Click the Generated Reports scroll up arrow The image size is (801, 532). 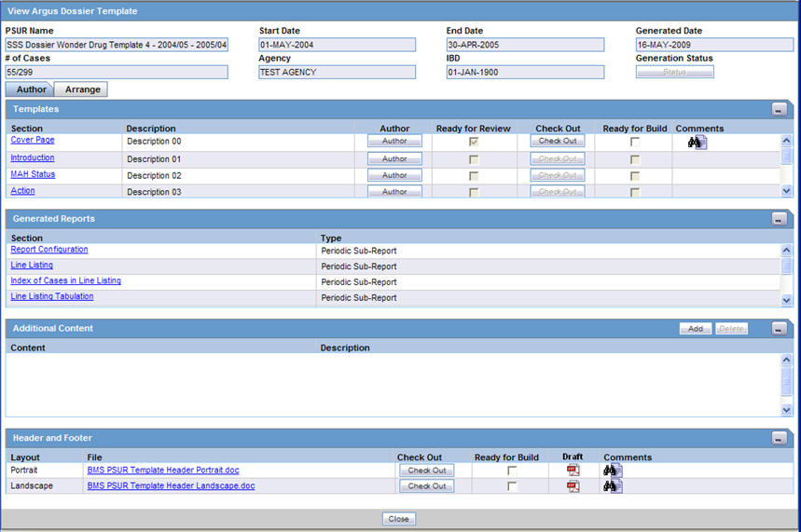(786, 251)
